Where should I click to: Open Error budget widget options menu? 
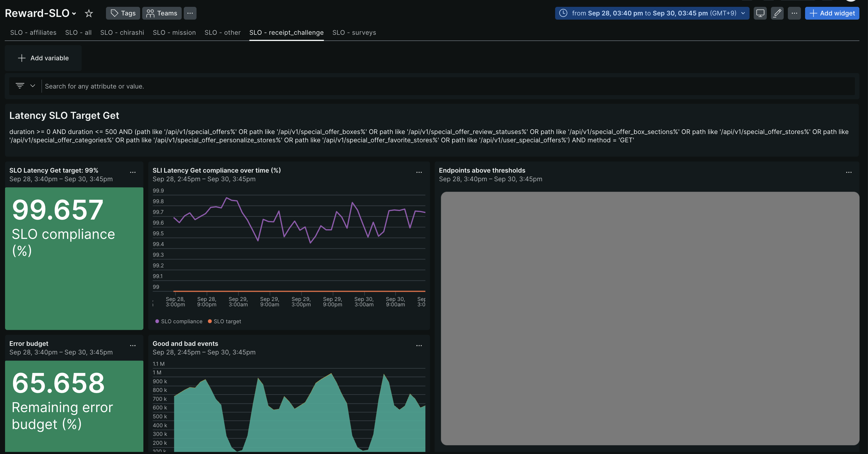coord(133,345)
